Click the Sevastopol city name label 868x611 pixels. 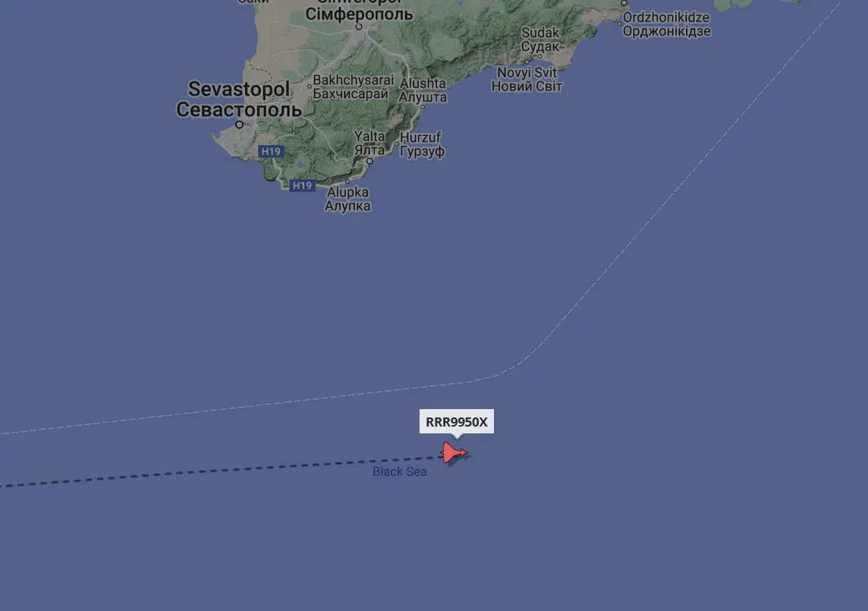click(x=239, y=99)
